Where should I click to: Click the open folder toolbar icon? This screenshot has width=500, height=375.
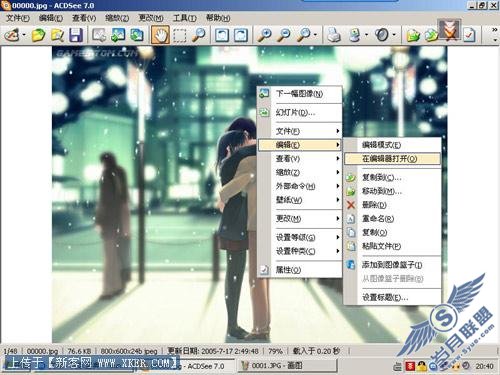click(38, 35)
